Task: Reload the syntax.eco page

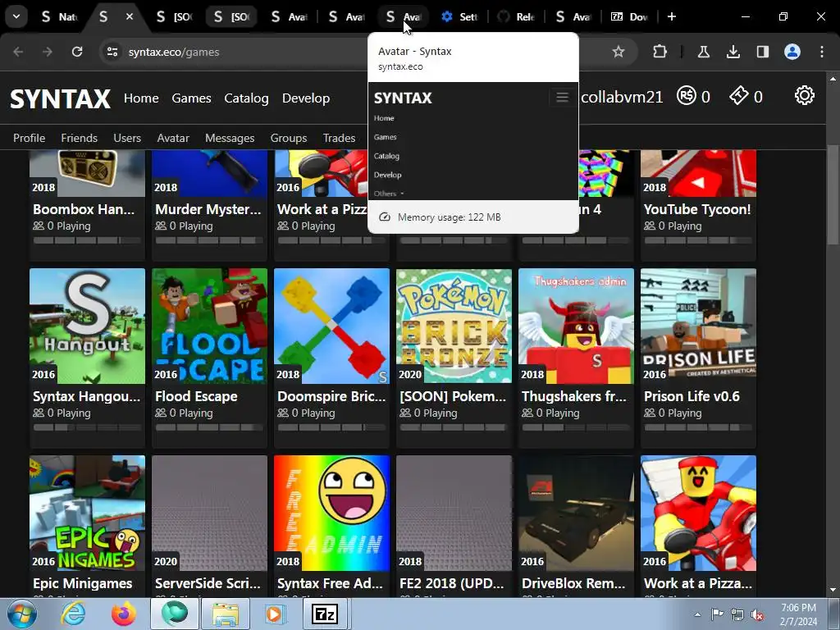Action: (77, 52)
